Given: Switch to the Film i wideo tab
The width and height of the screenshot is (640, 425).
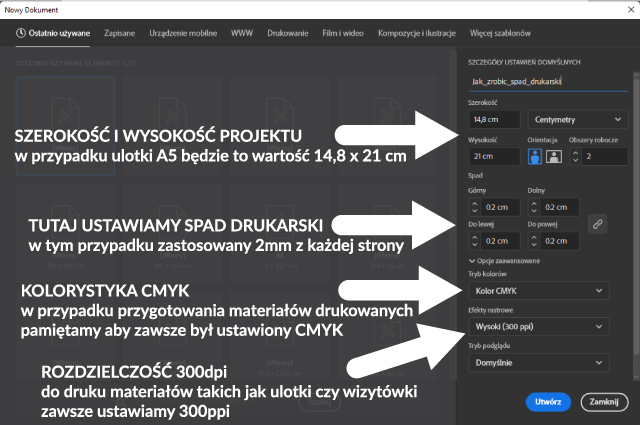Looking at the screenshot, I should click(342, 33).
